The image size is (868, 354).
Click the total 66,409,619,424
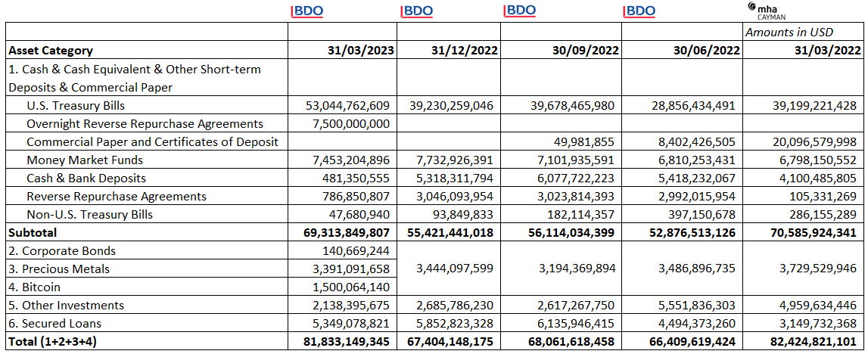692,342
